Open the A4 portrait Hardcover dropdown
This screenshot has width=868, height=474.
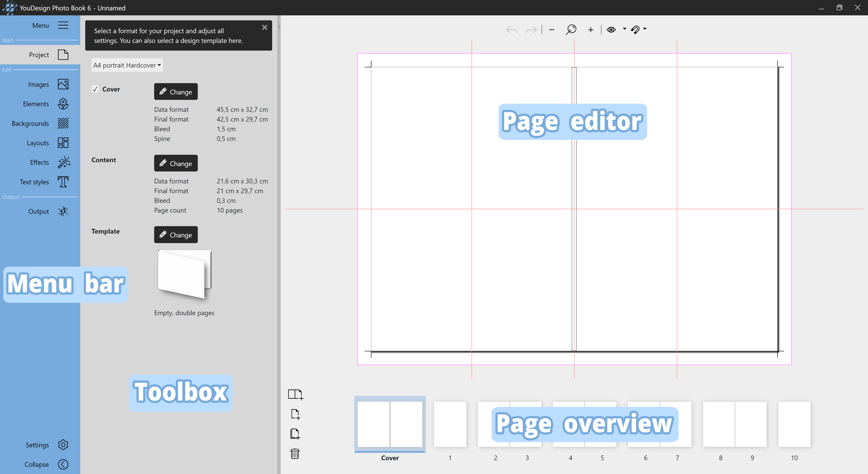127,65
